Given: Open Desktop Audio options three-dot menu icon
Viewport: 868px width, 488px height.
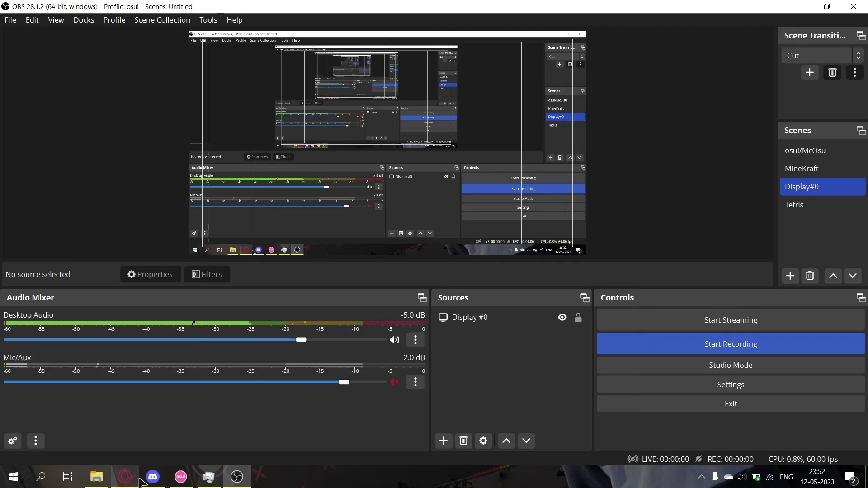Looking at the screenshot, I should tap(415, 340).
